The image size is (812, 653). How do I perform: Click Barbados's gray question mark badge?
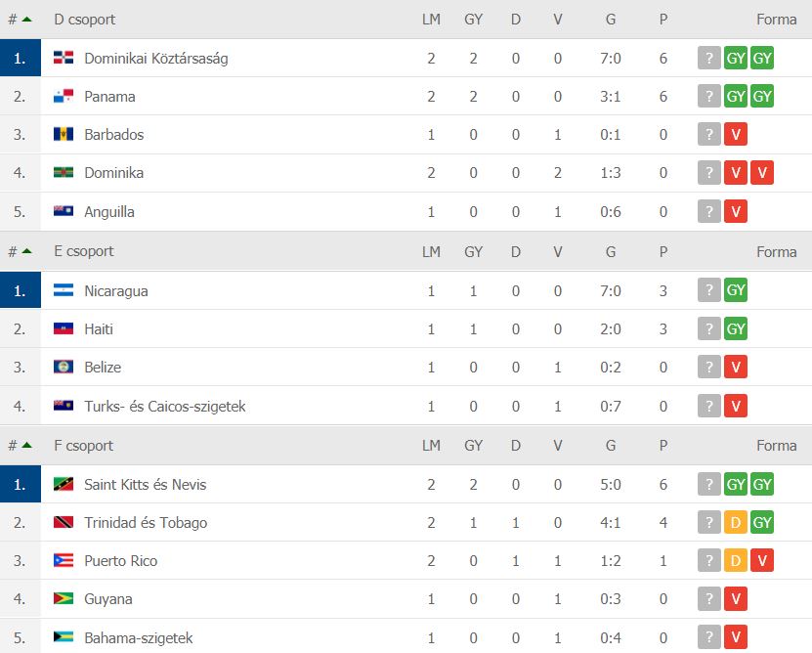(709, 134)
